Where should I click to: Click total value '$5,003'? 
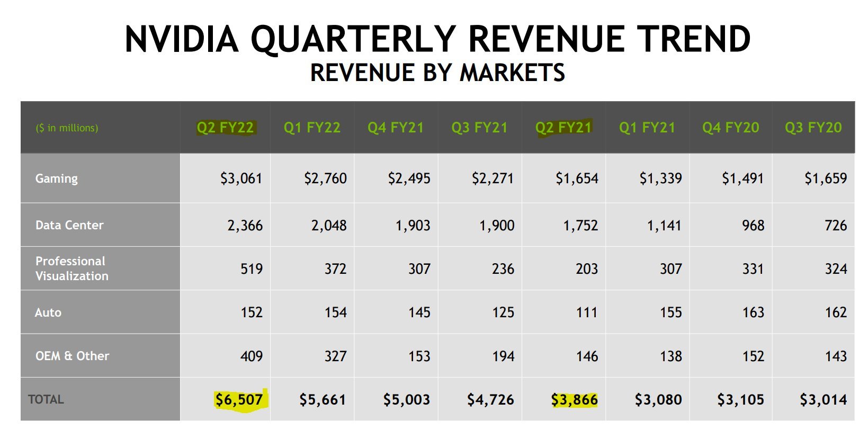click(x=407, y=400)
